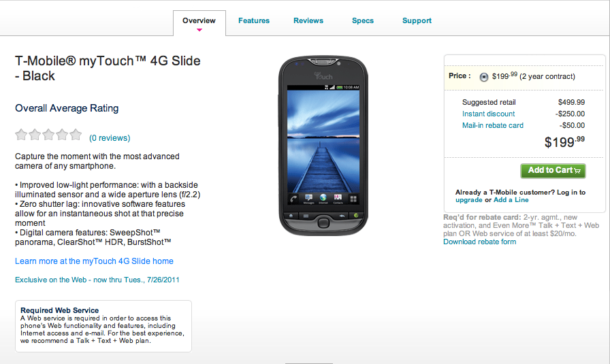Open the (0 reviews) link
The image size is (610, 364).
coord(110,138)
